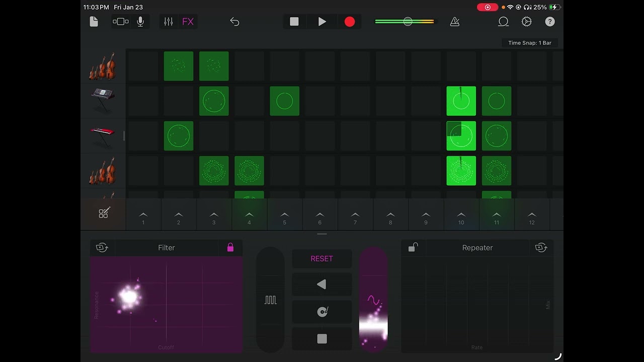Image resolution: width=644 pixels, height=362 pixels.
Task: Tap the reverse playback button
Action: (322, 285)
